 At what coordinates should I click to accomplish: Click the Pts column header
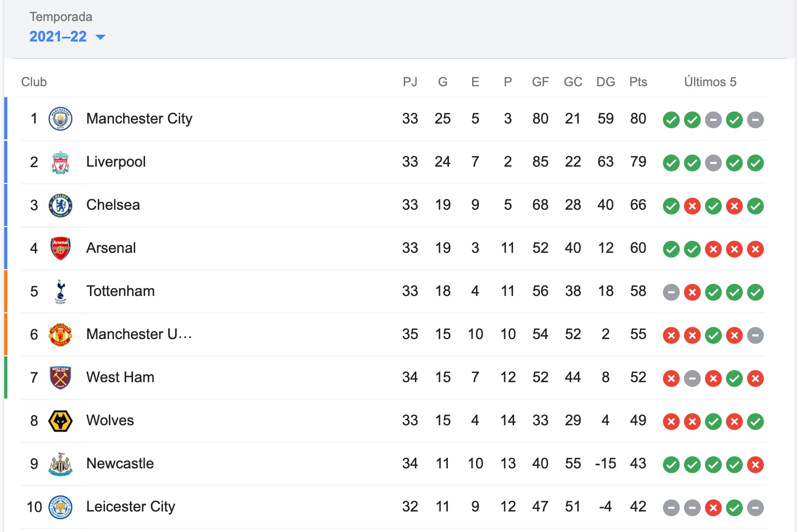tap(638, 81)
